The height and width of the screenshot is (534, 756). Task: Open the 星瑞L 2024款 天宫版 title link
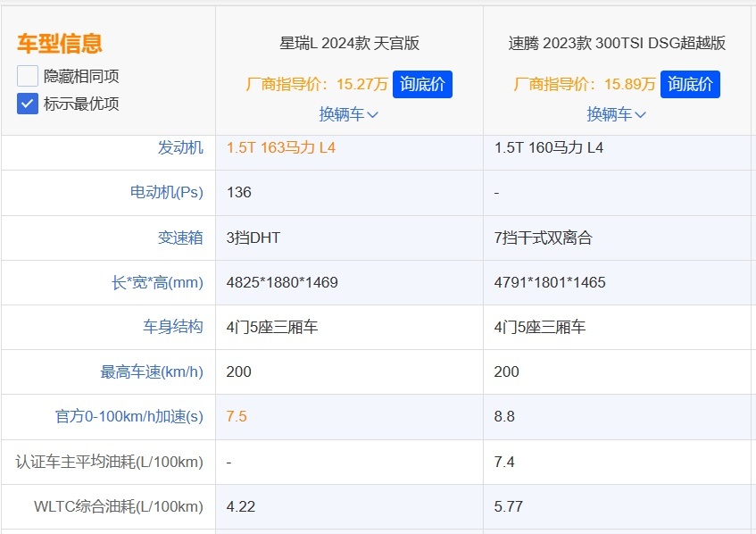pyautogui.click(x=349, y=44)
